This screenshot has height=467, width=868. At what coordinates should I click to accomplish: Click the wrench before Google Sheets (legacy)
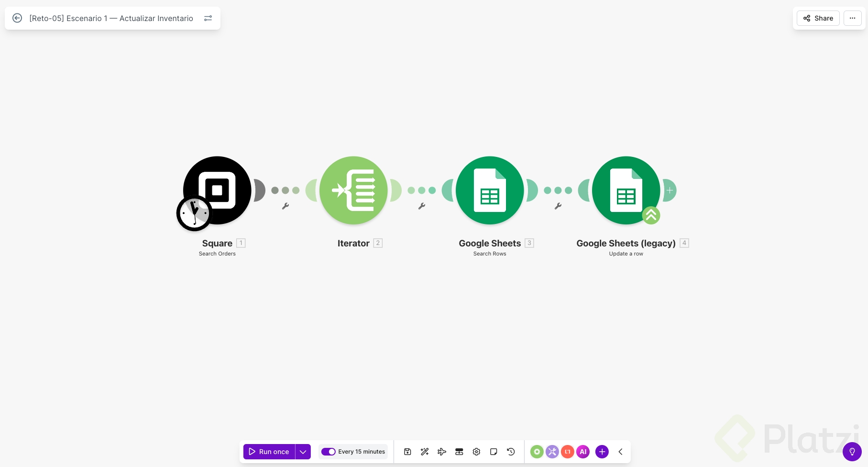[x=558, y=206]
